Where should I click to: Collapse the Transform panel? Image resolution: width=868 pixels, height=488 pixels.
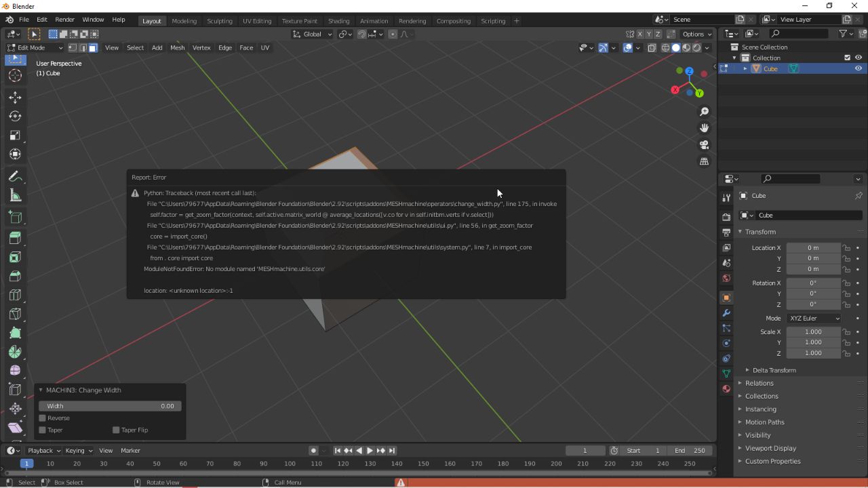click(759, 232)
